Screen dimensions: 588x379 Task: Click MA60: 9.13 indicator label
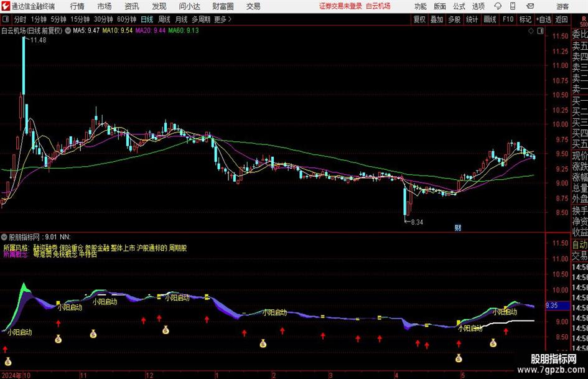tap(184, 30)
